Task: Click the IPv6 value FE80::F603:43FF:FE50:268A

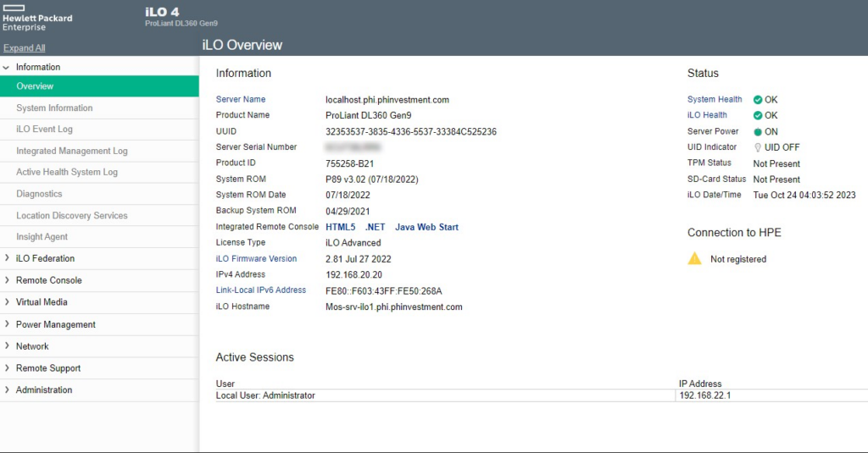Action: tap(384, 291)
